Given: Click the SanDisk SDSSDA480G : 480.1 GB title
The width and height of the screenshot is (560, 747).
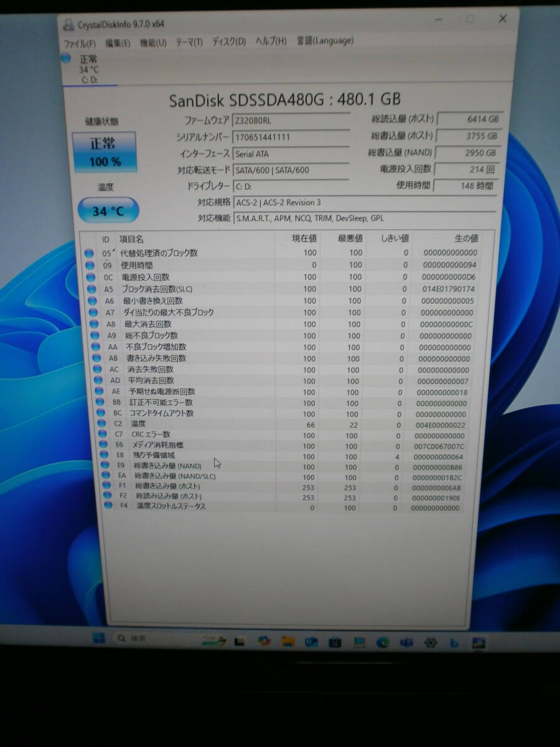Looking at the screenshot, I should click(284, 99).
